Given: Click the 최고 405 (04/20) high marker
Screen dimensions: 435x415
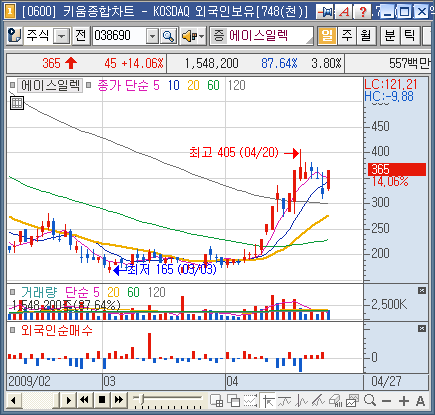Looking at the screenshot, I should (234, 153).
